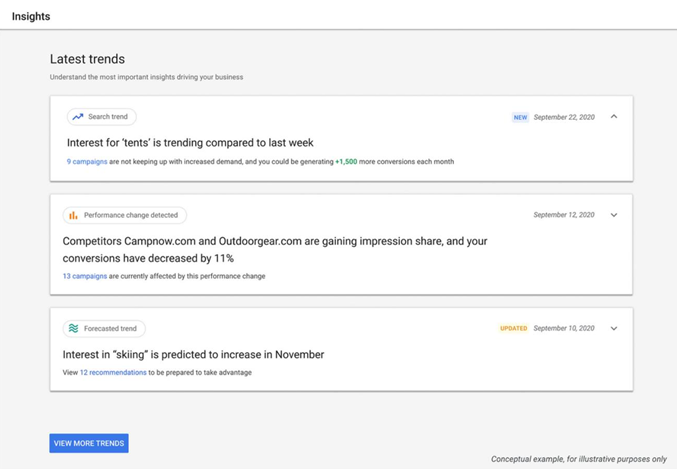Select the Search trend chip label

coord(108,117)
